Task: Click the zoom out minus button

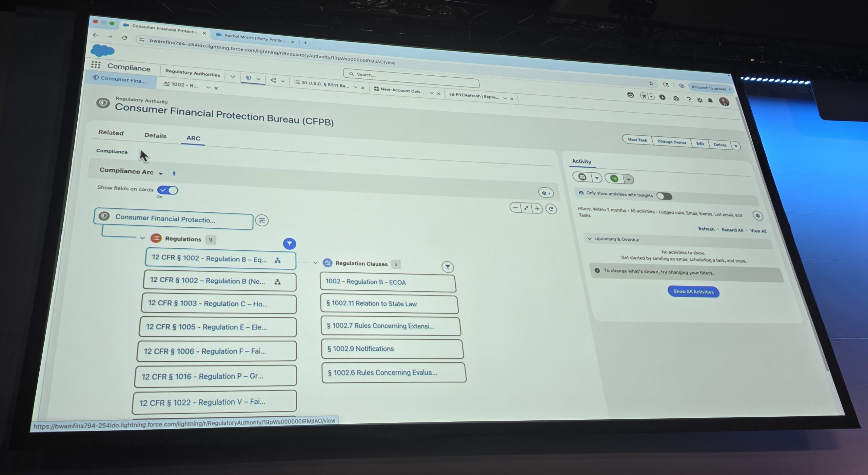Action: (515, 208)
